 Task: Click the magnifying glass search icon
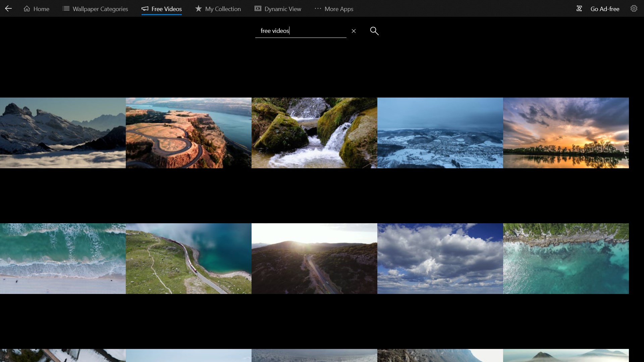374,31
